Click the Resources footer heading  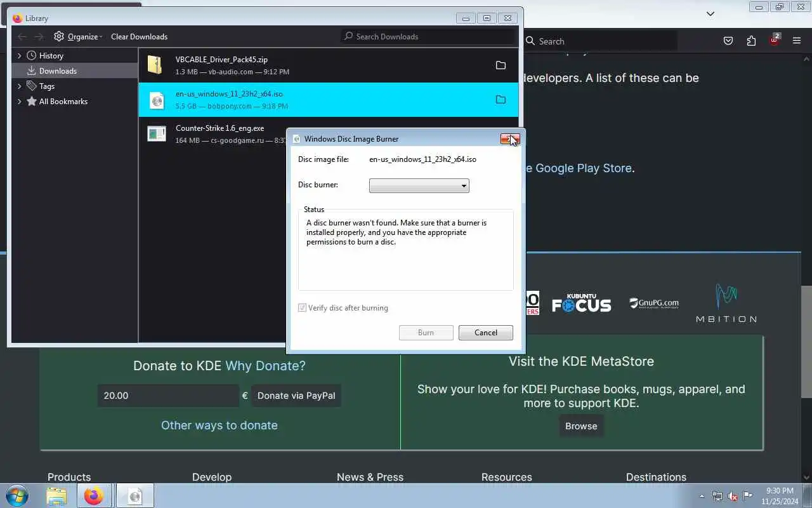coord(506,477)
